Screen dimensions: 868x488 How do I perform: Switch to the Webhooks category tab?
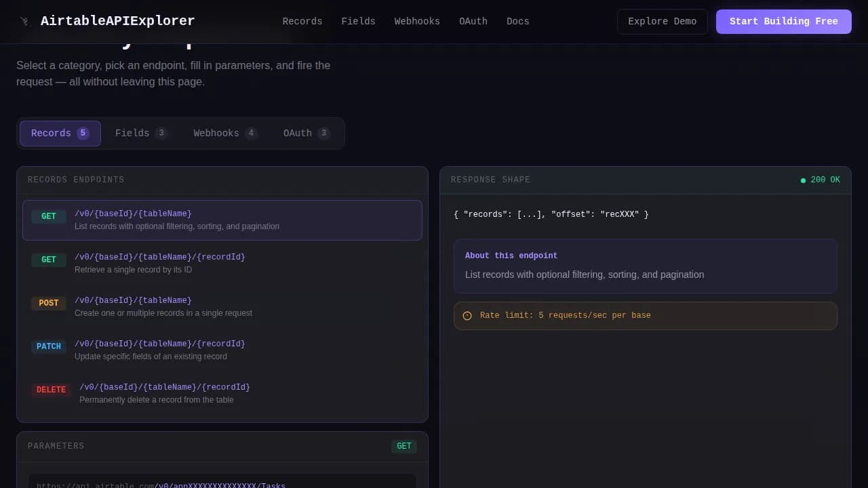tap(224, 133)
